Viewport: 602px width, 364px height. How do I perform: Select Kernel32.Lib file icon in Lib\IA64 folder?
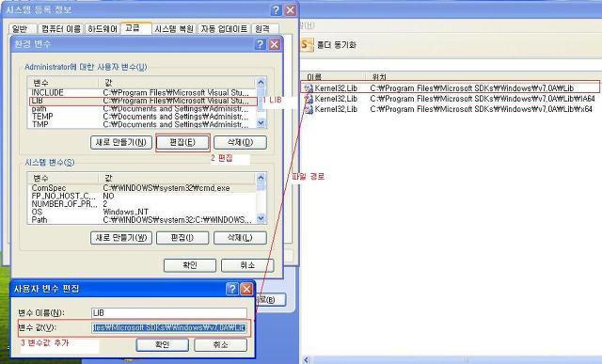point(309,99)
